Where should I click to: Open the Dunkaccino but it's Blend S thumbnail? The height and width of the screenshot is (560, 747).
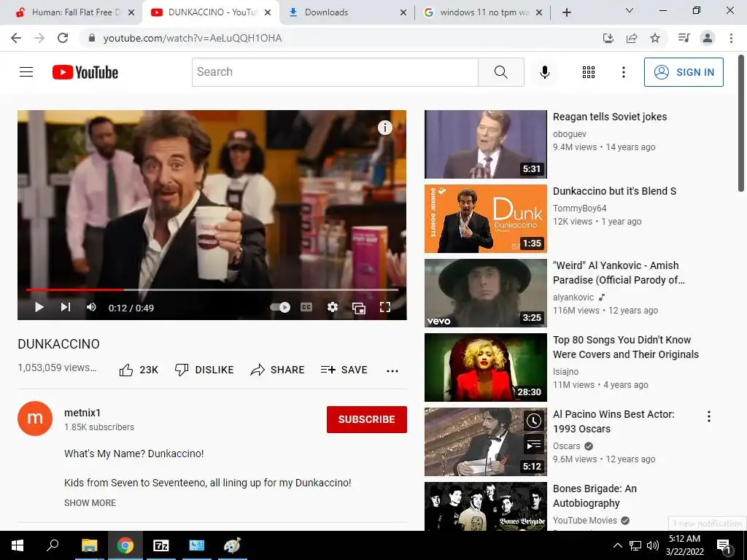coord(485,219)
